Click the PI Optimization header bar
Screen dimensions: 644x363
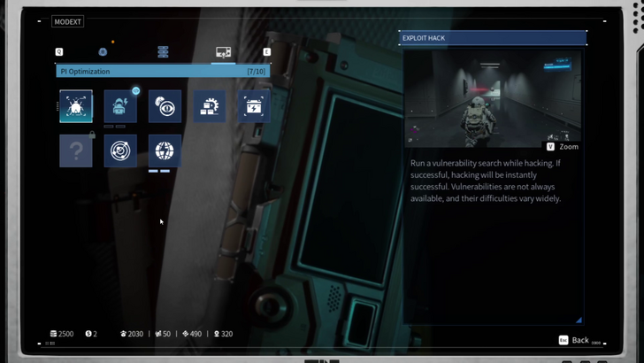(163, 71)
